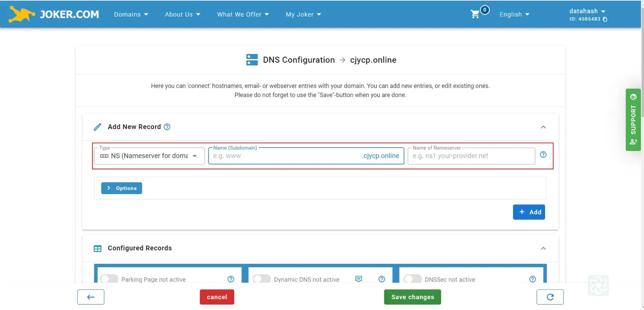Focus the Name of Nameserver input field
The height and width of the screenshot is (310, 644).
[x=471, y=156]
